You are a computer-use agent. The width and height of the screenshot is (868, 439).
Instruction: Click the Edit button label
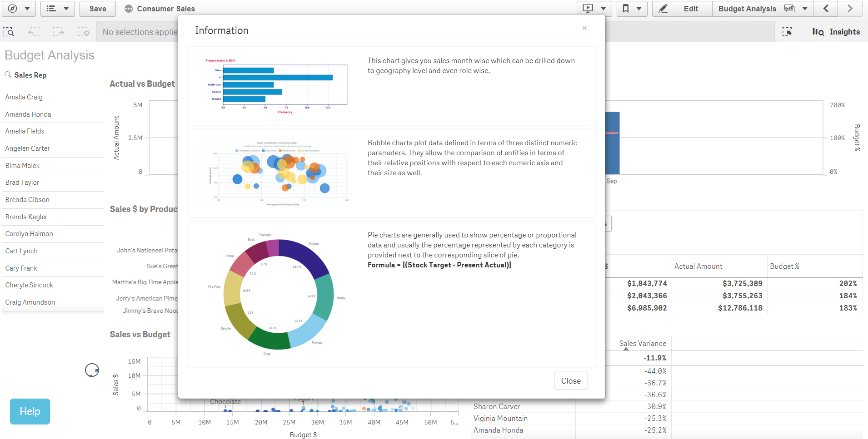691,9
